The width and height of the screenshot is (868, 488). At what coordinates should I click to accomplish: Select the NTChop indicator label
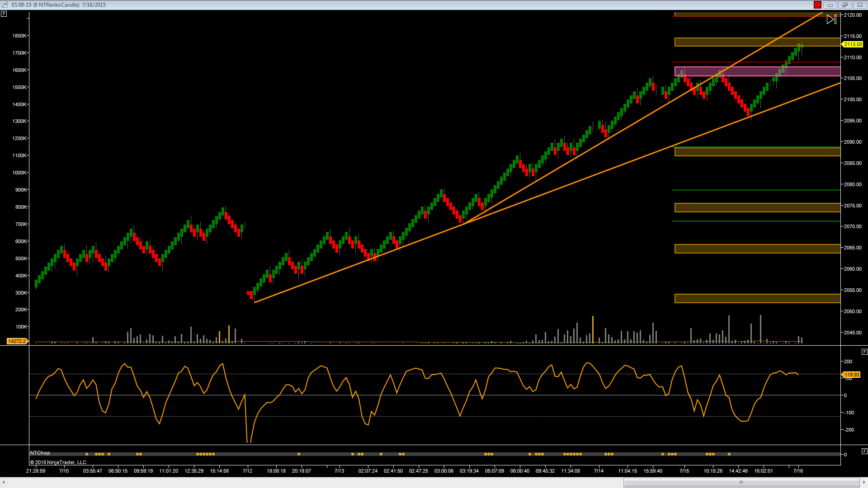40,453
